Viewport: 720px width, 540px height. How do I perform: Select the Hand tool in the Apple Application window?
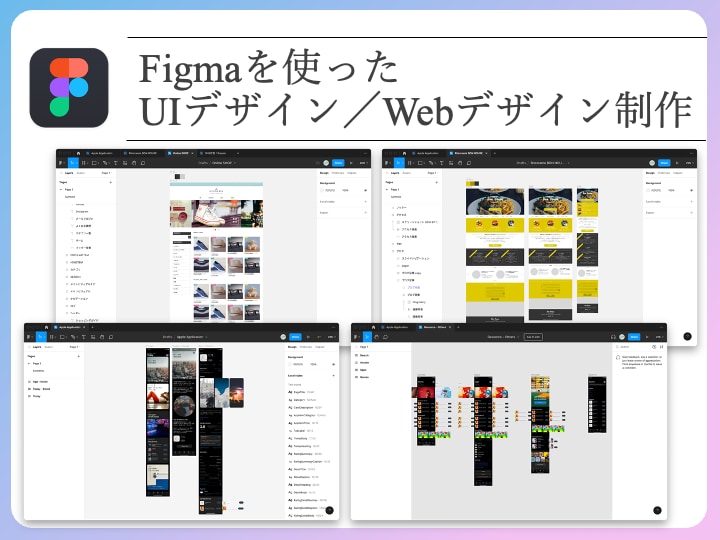(x=102, y=337)
